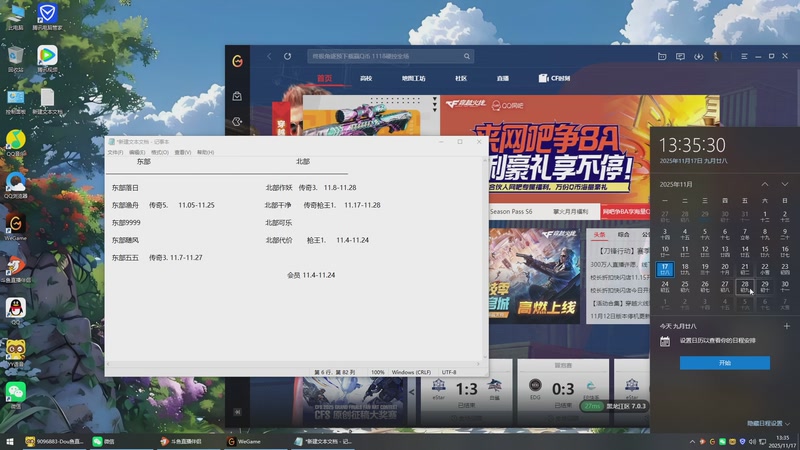This screenshot has height=450, width=800.
Task: Open the View menu in Notepad
Action: click(x=183, y=152)
